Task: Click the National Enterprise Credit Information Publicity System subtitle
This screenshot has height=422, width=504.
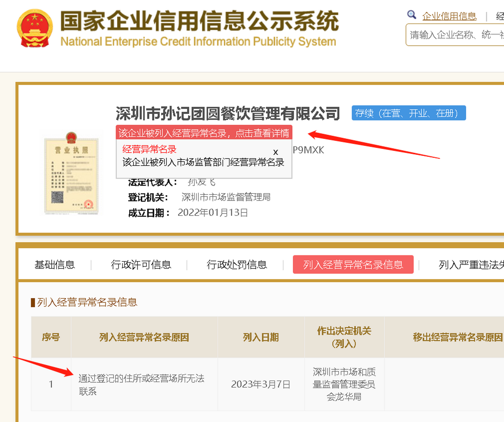Action: (x=198, y=42)
